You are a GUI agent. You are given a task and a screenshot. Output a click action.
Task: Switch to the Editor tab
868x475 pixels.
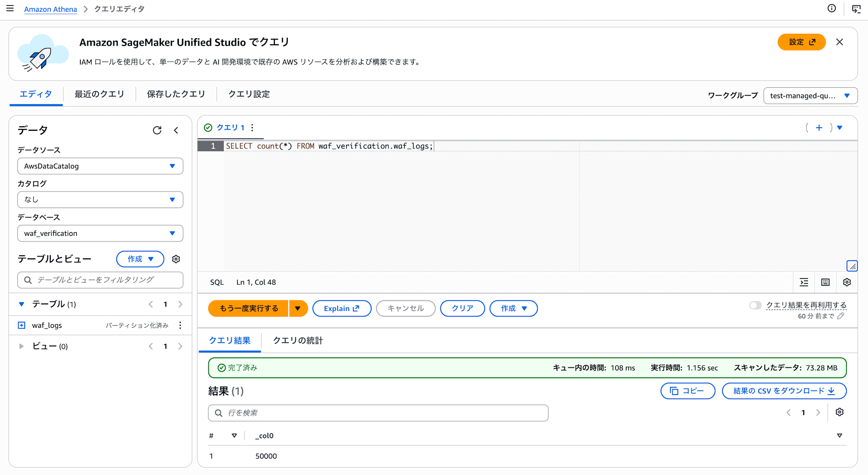(x=36, y=94)
